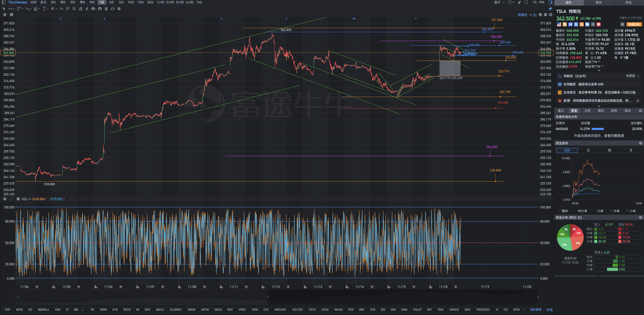
Task: Select the BBIBOLL indicator
Action: click(44, 310)
